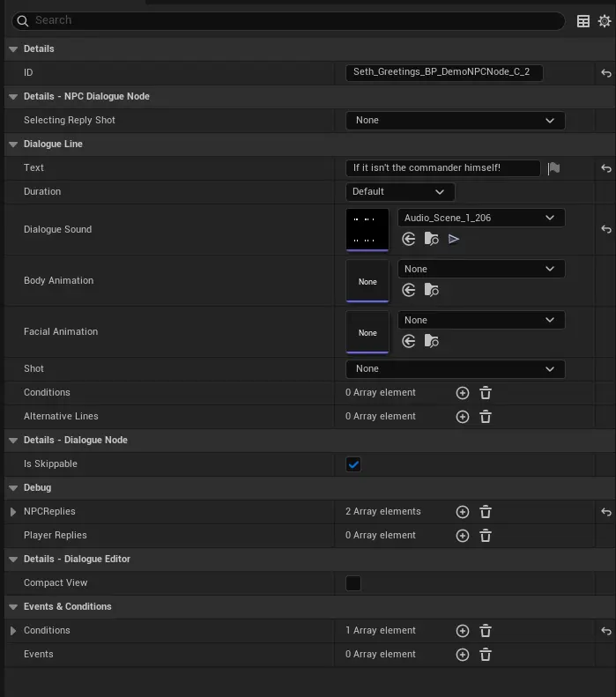The height and width of the screenshot is (697, 616).
Task: Expand the Events & Conditions Conditions array
Action: (13, 631)
